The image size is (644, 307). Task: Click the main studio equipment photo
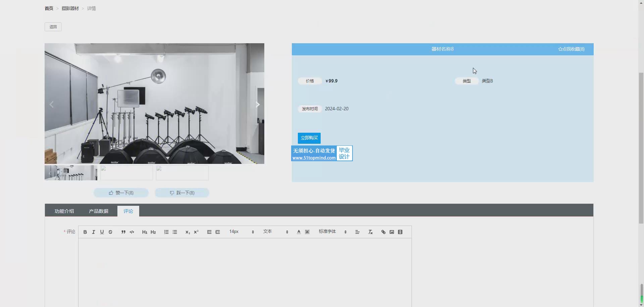[154, 104]
